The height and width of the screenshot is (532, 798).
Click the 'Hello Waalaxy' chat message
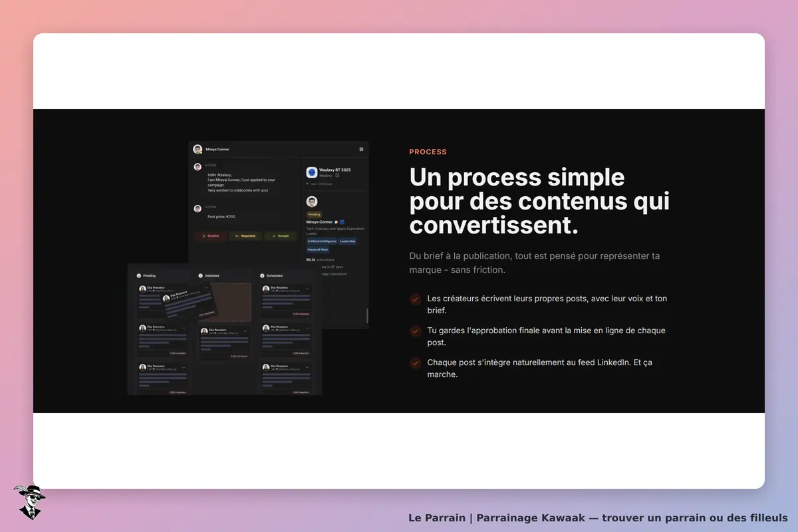click(241, 183)
